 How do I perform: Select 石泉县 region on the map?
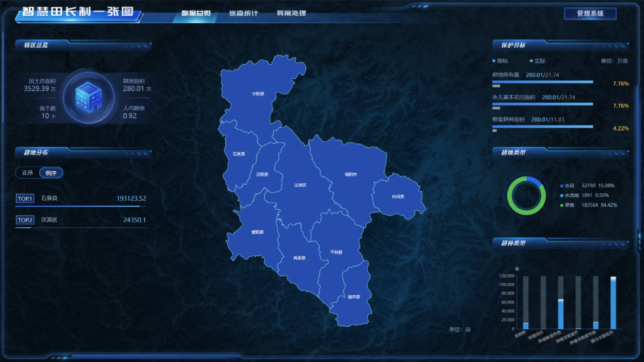tap(239, 154)
